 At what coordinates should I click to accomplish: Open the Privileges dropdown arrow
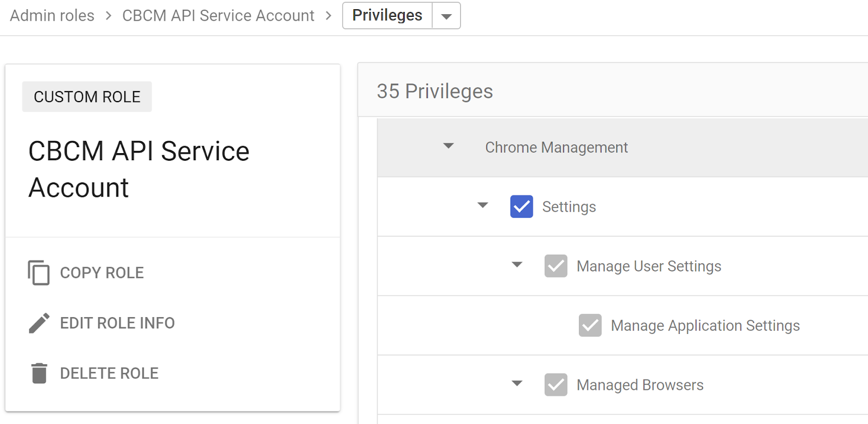(446, 16)
